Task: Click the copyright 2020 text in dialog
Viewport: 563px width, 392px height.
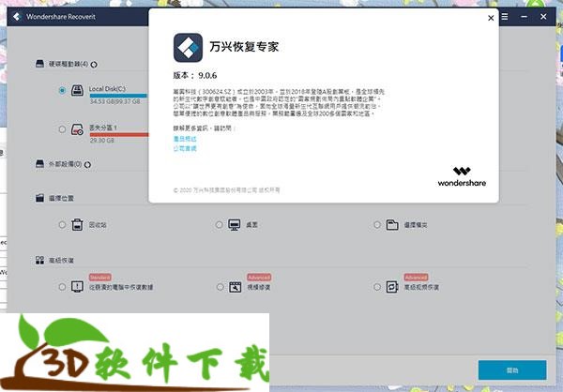Action: [226, 190]
